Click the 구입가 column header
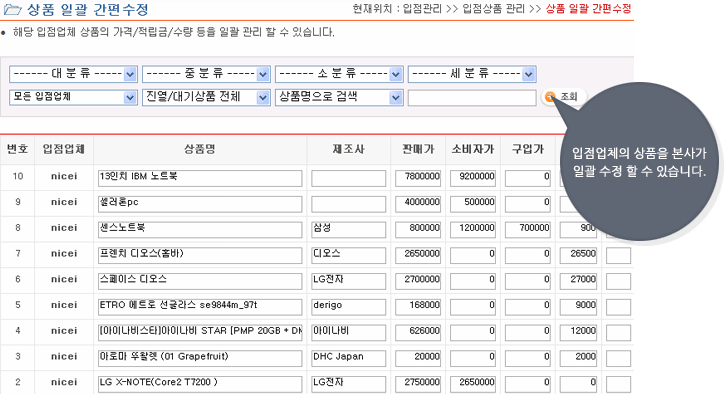This screenshot has width=725, height=394. pyautogui.click(x=528, y=149)
